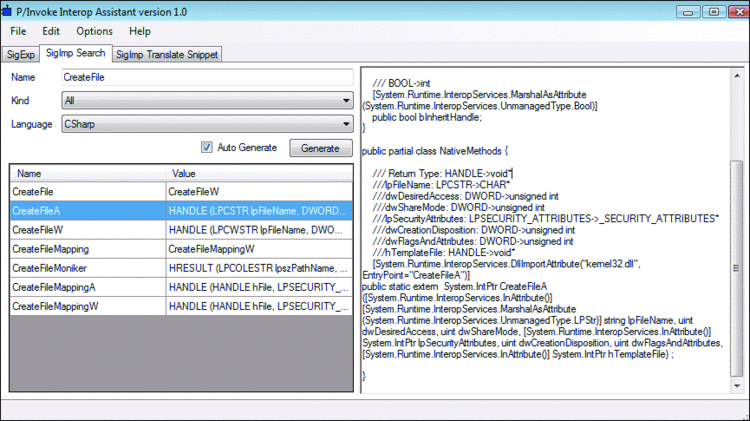Click the 'Return Type: HANDLE->void*' comment
Image resolution: width=750 pixels, height=421 pixels.
click(x=442, y=174)
